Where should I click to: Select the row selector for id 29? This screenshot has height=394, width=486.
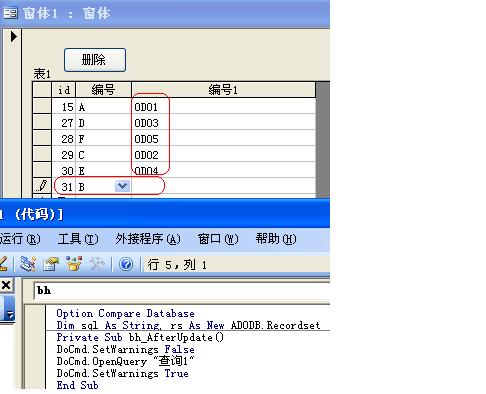tap(42, 154)
